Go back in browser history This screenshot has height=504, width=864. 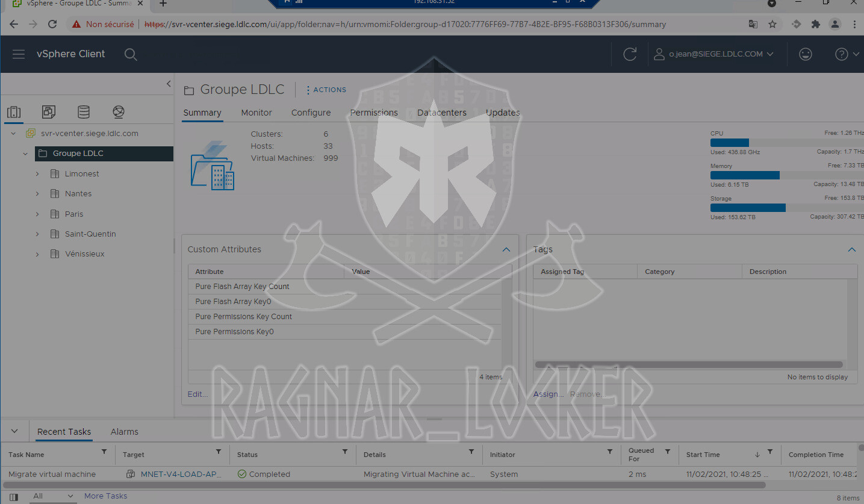pyautogui.click(x=14, y=24)
